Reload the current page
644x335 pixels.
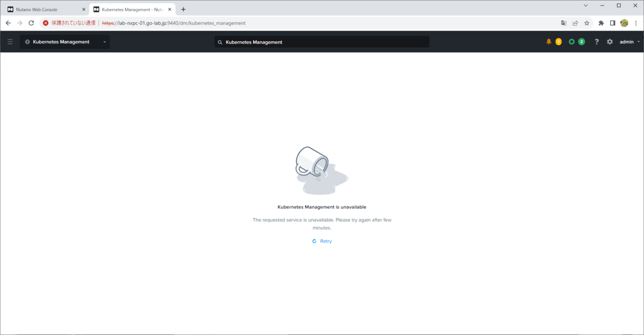click(x=31, y=23)
